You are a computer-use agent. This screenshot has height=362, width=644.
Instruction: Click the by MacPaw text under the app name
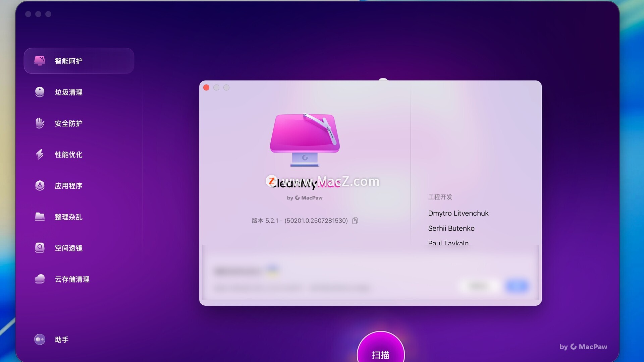pos(305,198)
